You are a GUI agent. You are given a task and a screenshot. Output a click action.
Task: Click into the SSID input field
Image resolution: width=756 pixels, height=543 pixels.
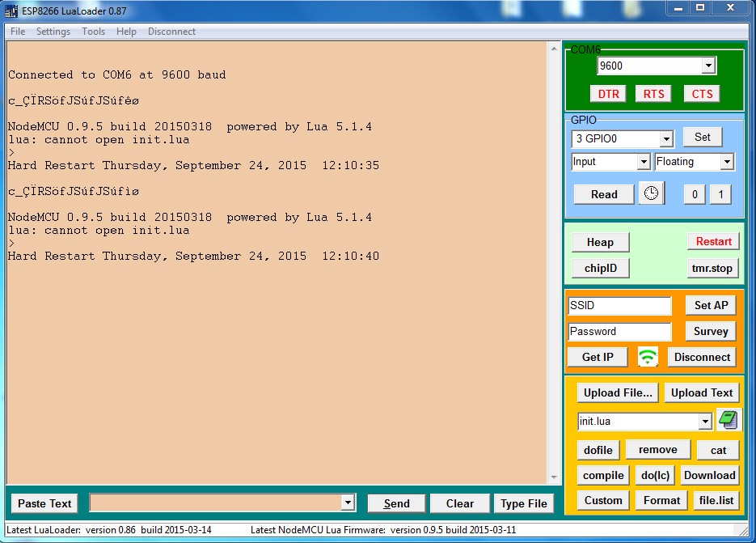click(619, 306)
